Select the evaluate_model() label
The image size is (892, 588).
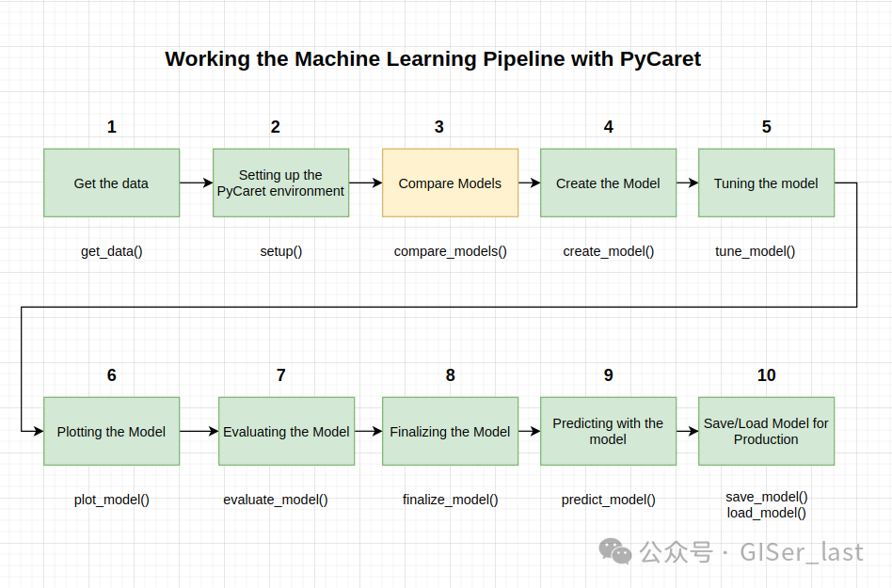[x=276, y=500]
